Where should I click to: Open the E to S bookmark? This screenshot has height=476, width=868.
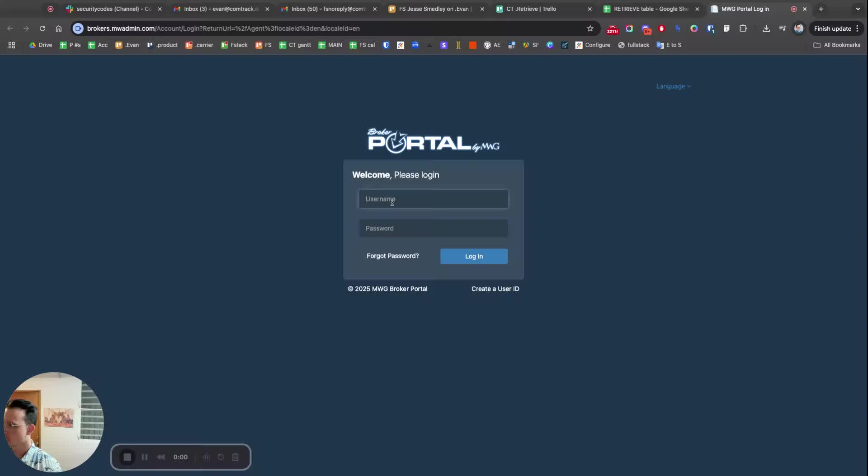pyautogui.click(x=669, y=45)
